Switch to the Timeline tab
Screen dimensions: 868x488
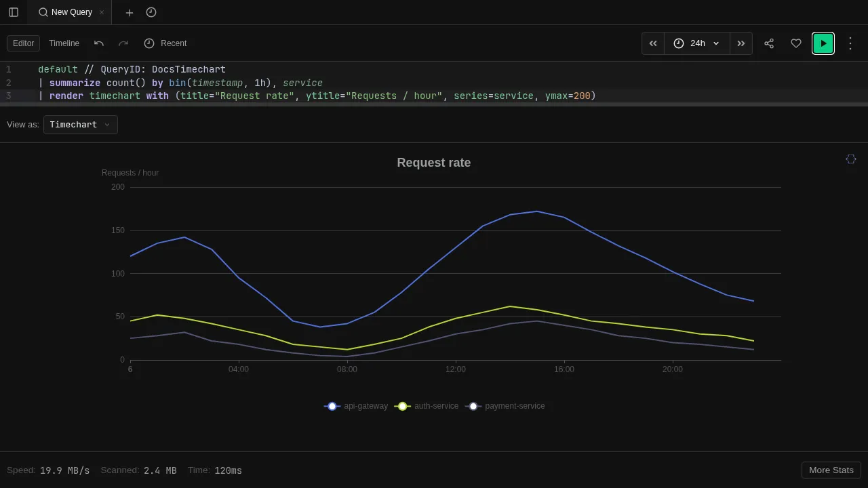[x=64, y=43]
